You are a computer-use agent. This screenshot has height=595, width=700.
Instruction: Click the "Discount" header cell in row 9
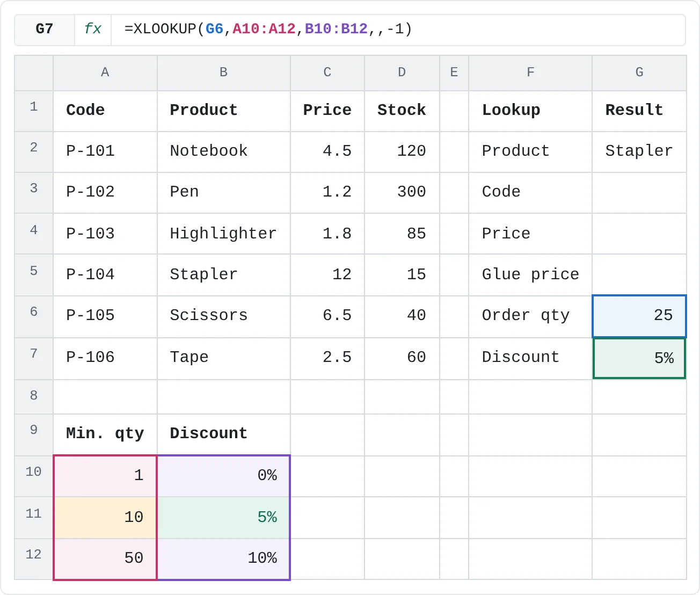(x=224, y=435)
